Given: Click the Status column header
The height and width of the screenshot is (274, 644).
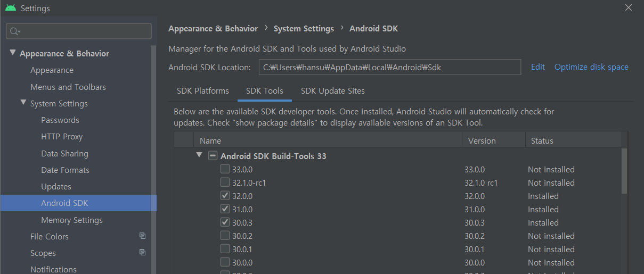Looking at the screenshot, I should point(573,140).
